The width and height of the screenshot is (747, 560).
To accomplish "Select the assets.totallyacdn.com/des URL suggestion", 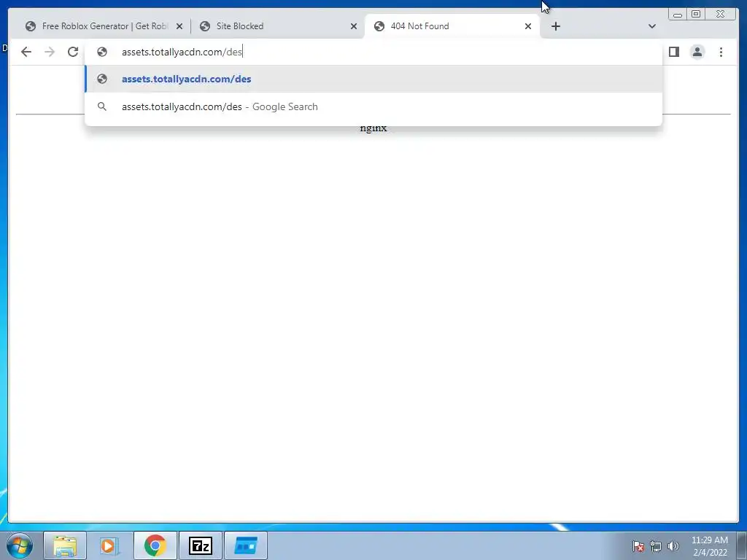I will pyautogui.click(x=373, y=79).
